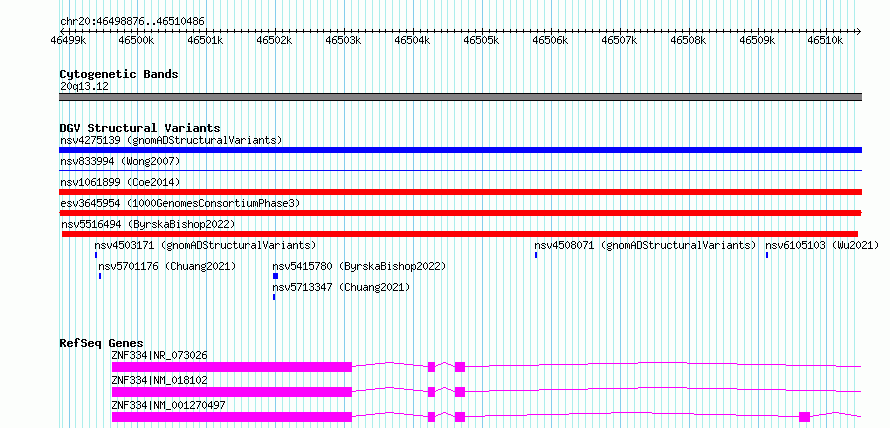Click the DGV Structural Variants track title

[x=140, y=128]
